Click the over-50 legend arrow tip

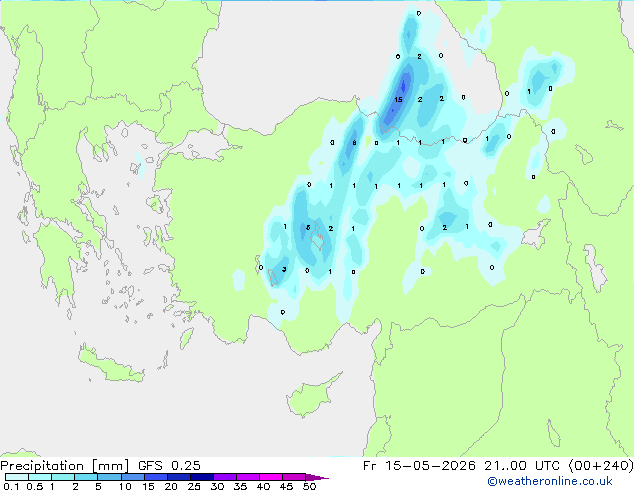click(x=317, y=478)
